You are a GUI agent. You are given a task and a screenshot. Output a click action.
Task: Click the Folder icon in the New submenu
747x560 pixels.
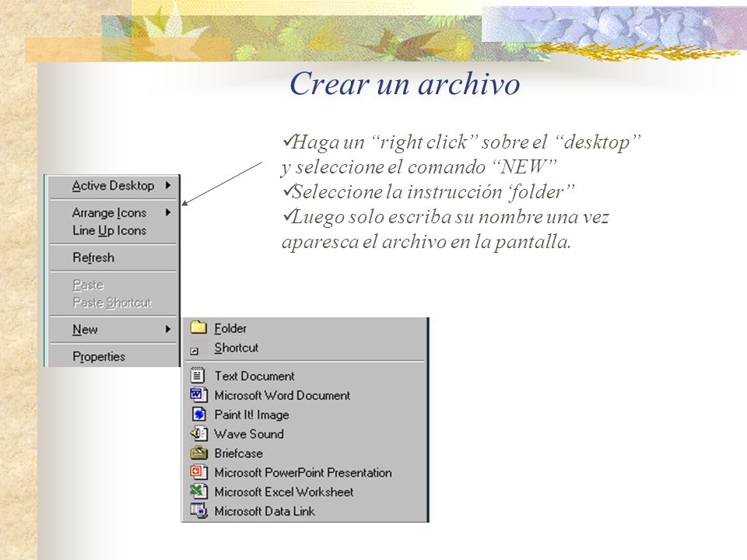[198, 327]
